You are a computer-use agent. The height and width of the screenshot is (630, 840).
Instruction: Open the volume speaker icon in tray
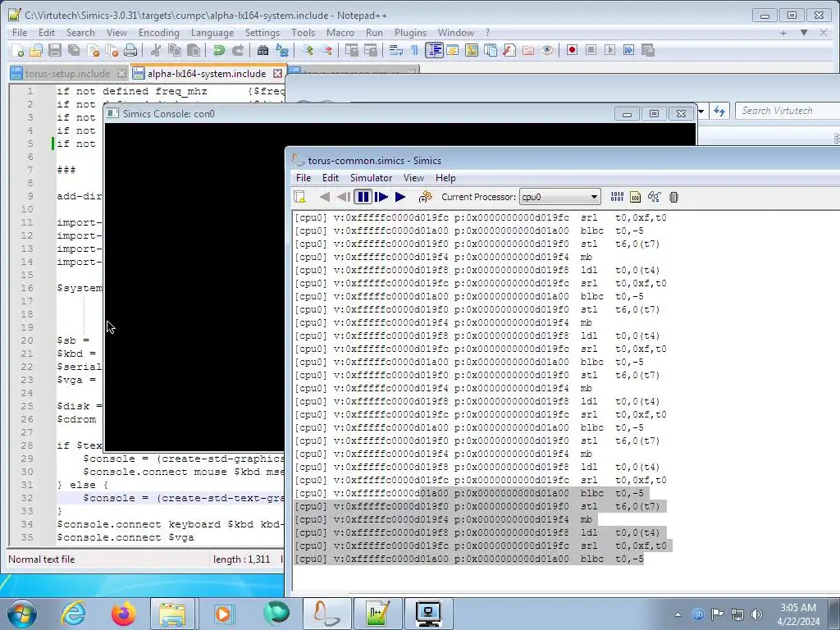[756, 614]
